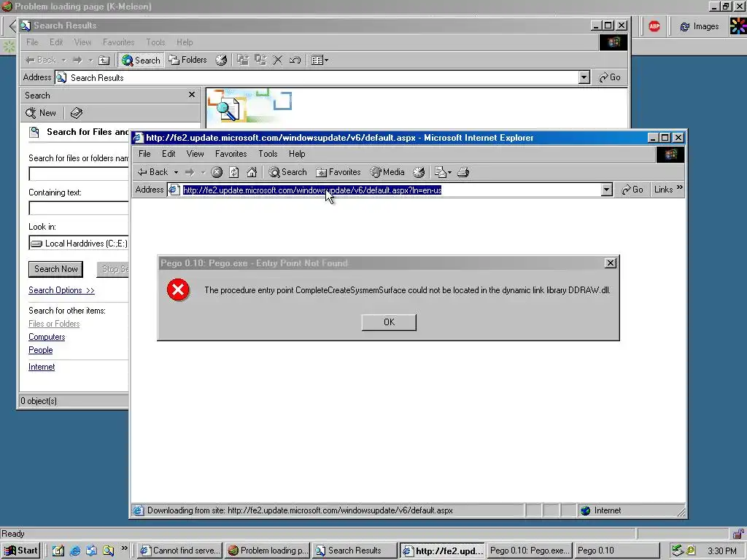Click Go button in Internet Explorer
The height and width of the screenshot is (560, 747).
click(632, 190)
